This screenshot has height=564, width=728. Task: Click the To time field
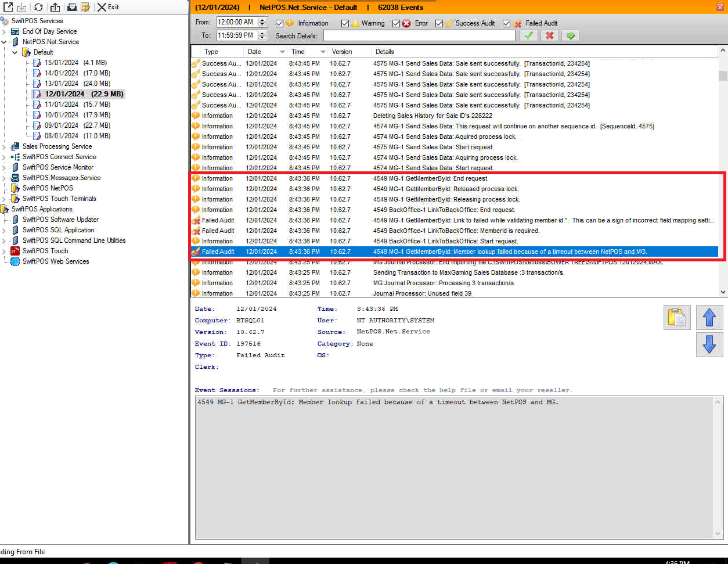[237, 35]
